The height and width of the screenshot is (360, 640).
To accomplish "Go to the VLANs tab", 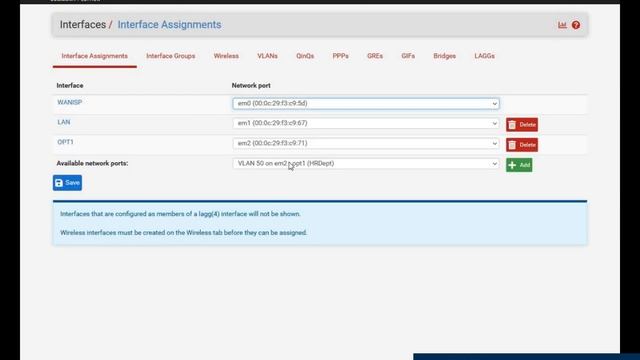I will coord(267,56).
